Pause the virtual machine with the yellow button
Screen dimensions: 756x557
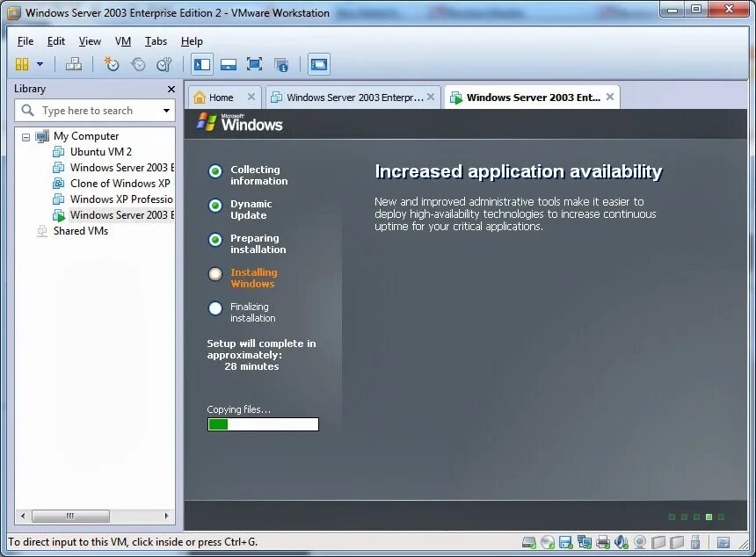[x=22, y=64]
